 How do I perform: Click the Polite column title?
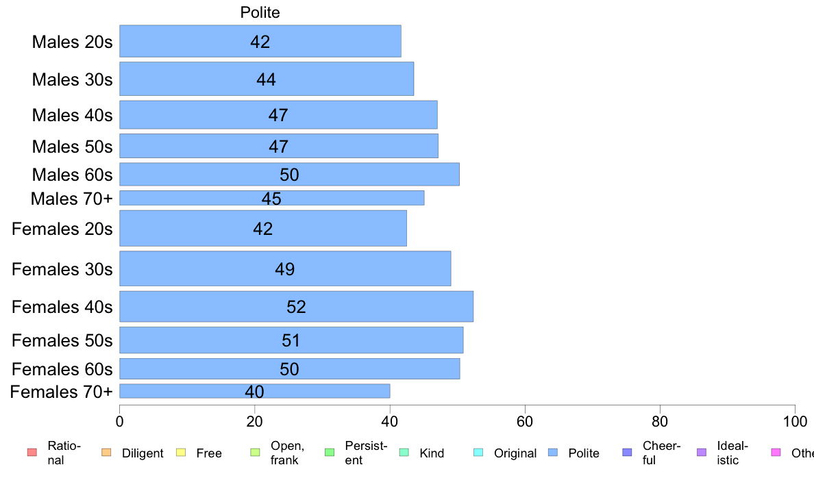(260, 12)
